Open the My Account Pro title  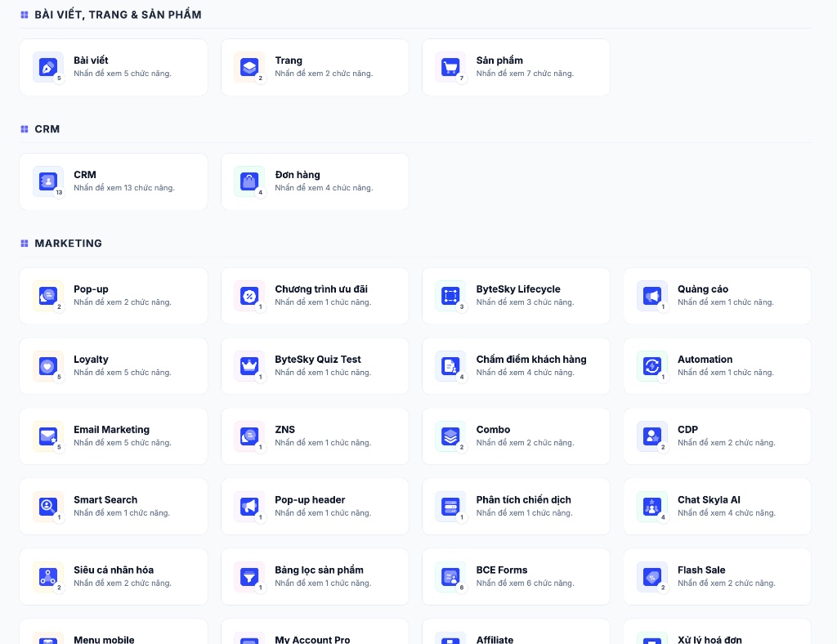312,639
